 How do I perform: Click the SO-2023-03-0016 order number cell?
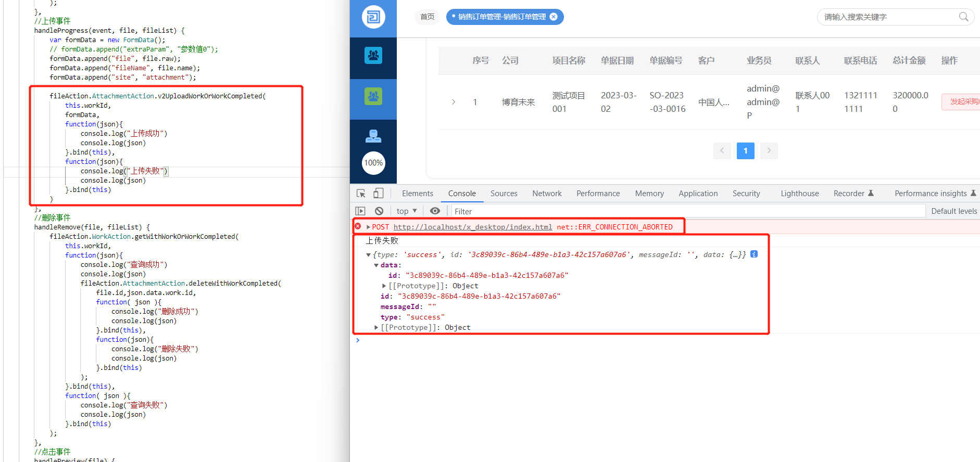(668, 102)
